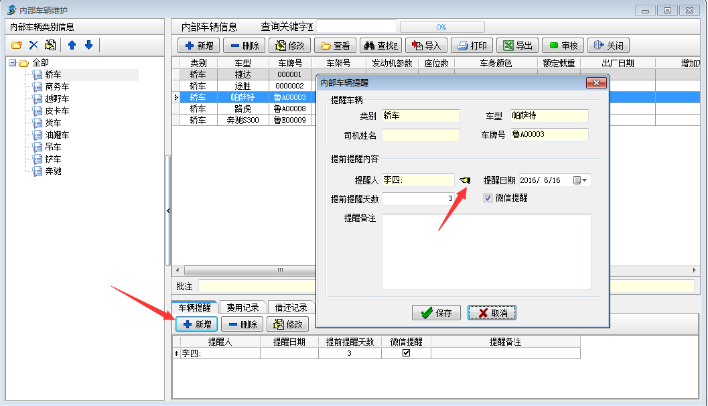Switch to the 费用记录 tab
This screenshot has height=406, width=708.
click(x=241, y=307)
